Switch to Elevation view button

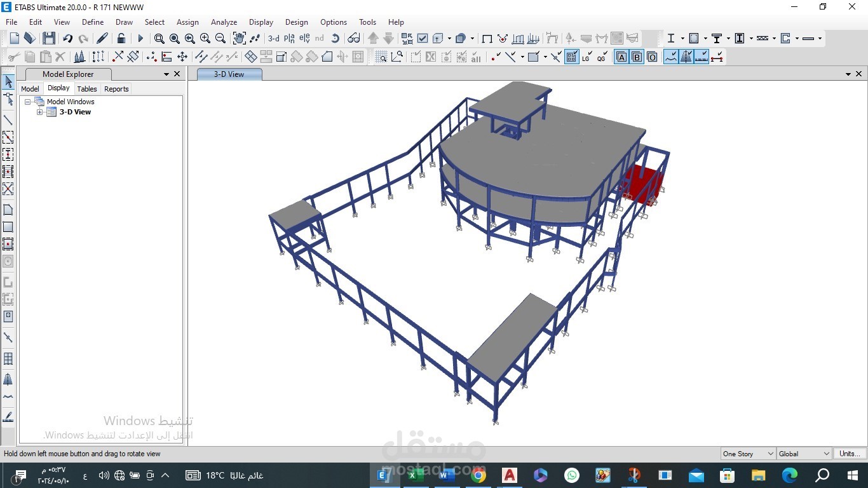305,39
